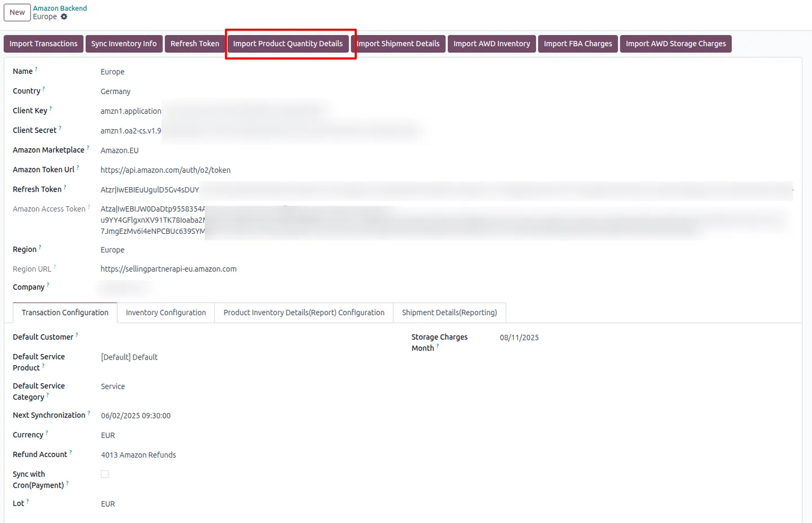Open the Region dropdown showing Europe
This screenshot has height=523, width=812.
[x=112, y=250]
